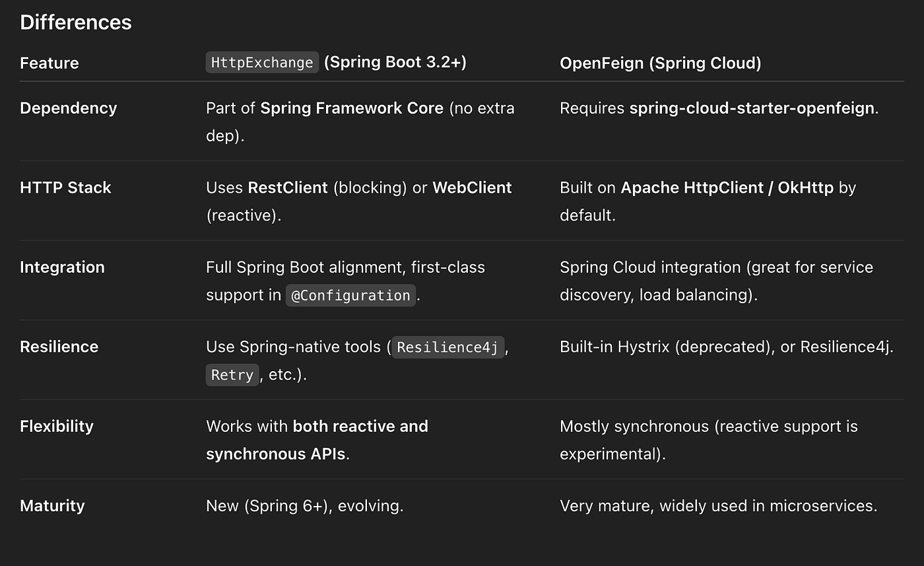The height and width of the screenshot is (566, 924).
Task: Click the Feature column header
Action: pyautogui.click(x=49, y=63)
